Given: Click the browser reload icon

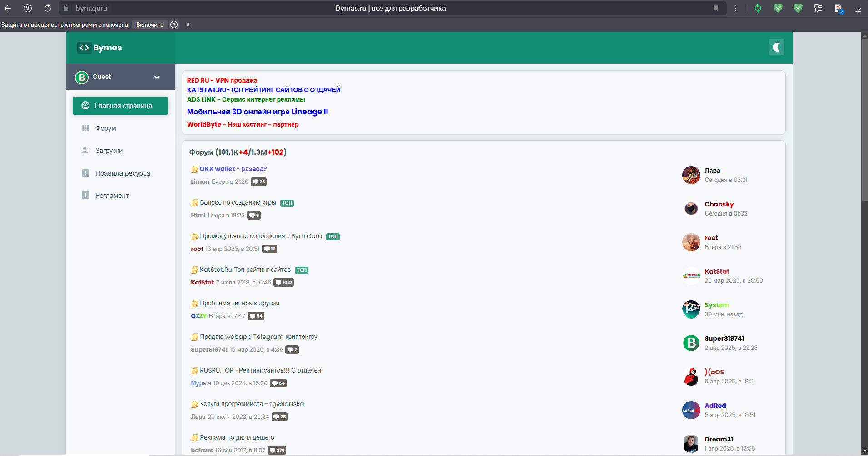Looking at the screenshot, I should [48, 8].
